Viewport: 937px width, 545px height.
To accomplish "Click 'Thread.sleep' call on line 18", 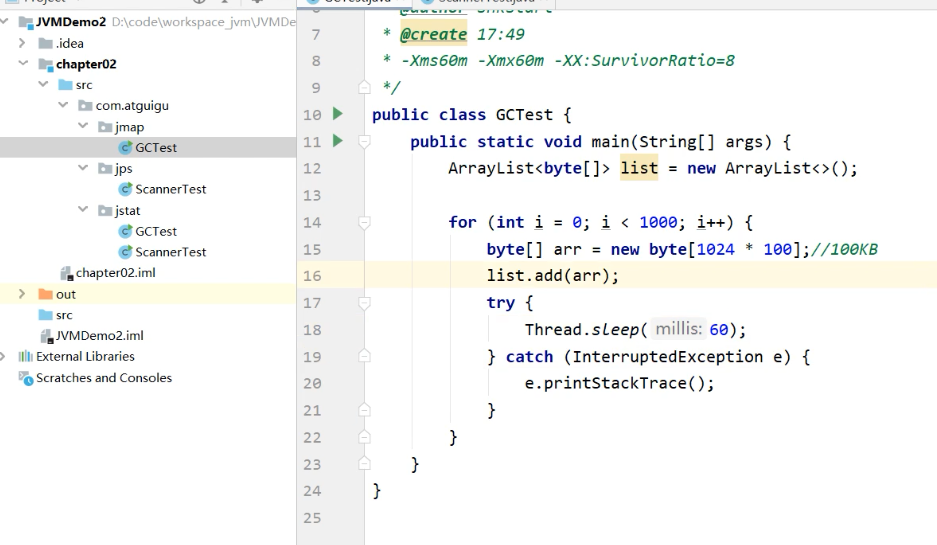I will click(x=582, y=329).
